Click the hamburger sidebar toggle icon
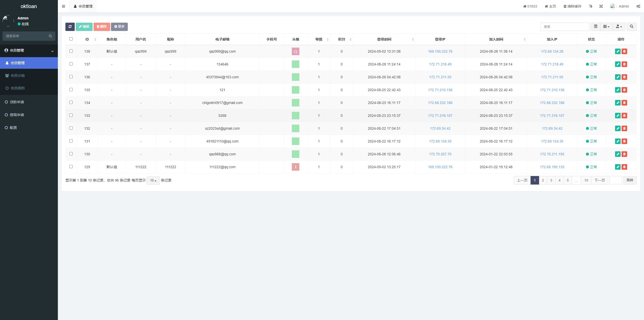644x320 pixels. [63, 6]
